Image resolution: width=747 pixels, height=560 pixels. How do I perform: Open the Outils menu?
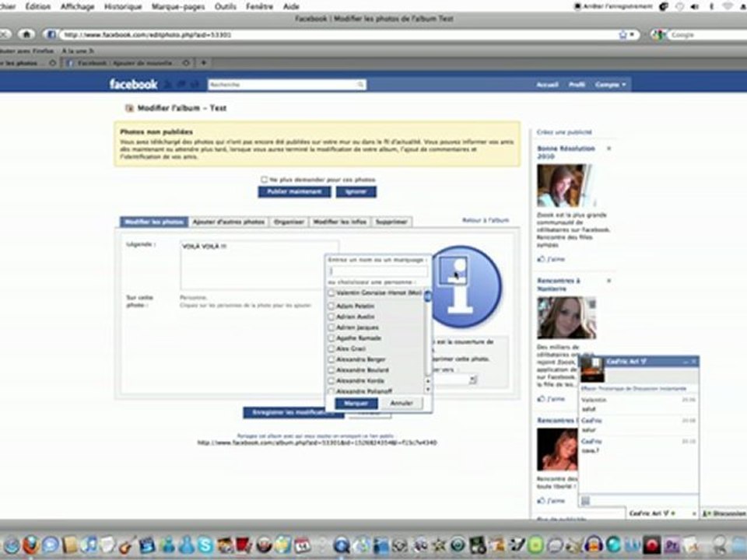point(226,6)
